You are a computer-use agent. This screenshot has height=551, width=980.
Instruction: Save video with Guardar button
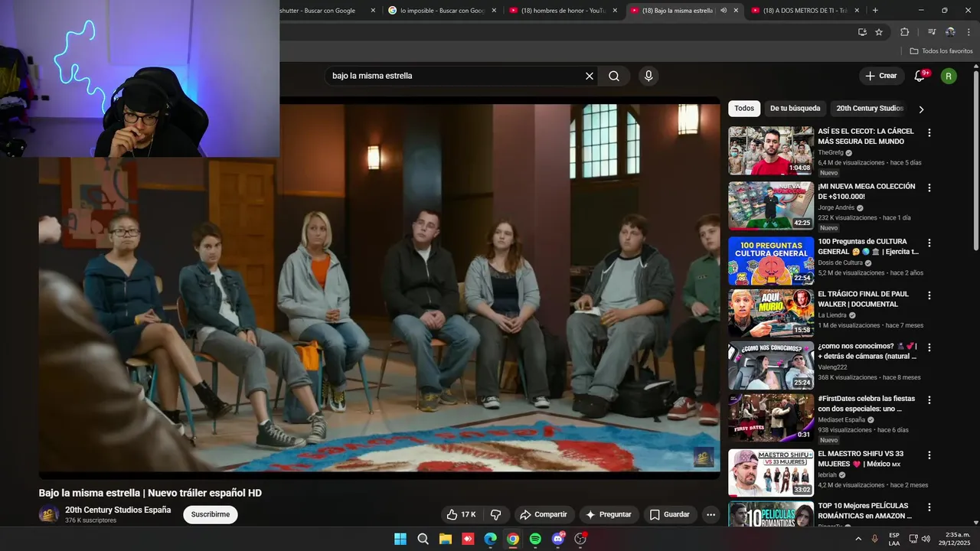click(670, 514)
